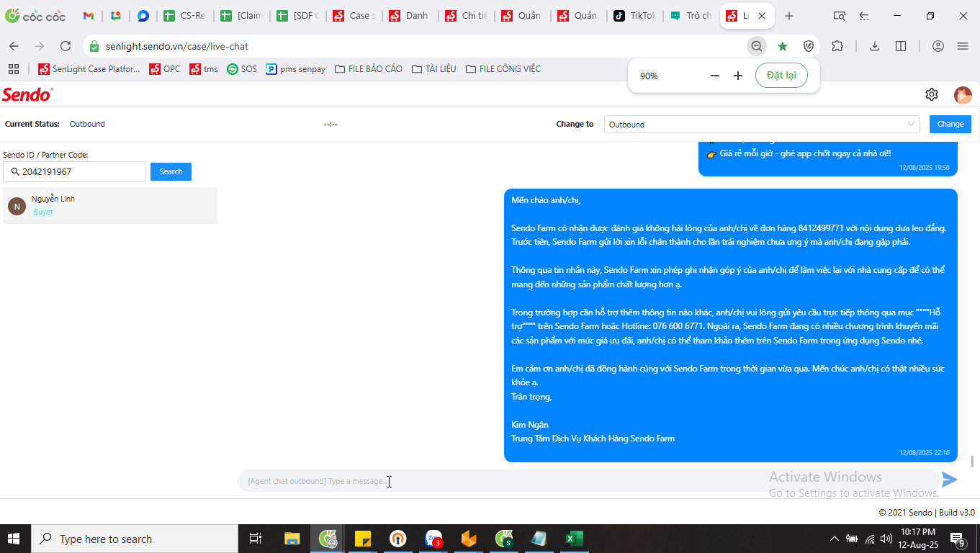Image resolution: width=980 pixels, height=553 pixels.
Task: Toggle the browser side panel icon
Action: [901, 46]
